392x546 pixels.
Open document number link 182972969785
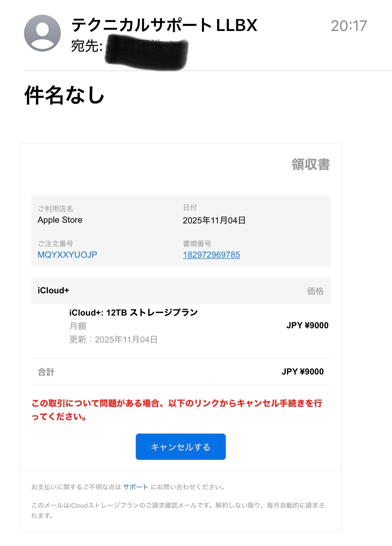211,255
